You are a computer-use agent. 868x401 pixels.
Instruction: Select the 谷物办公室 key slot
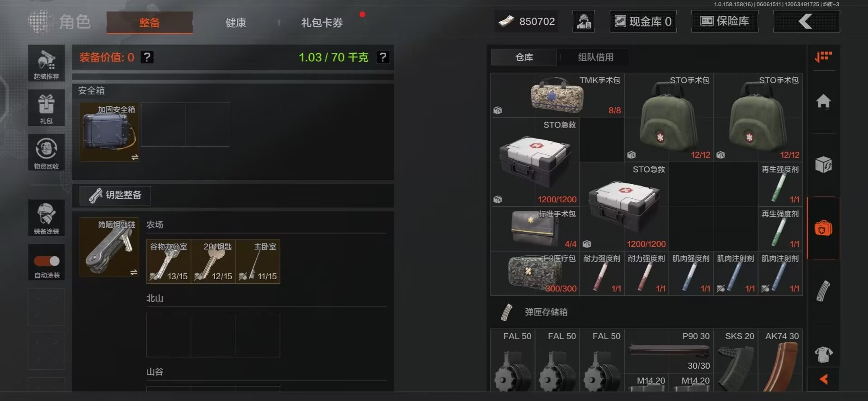(169, 261)
